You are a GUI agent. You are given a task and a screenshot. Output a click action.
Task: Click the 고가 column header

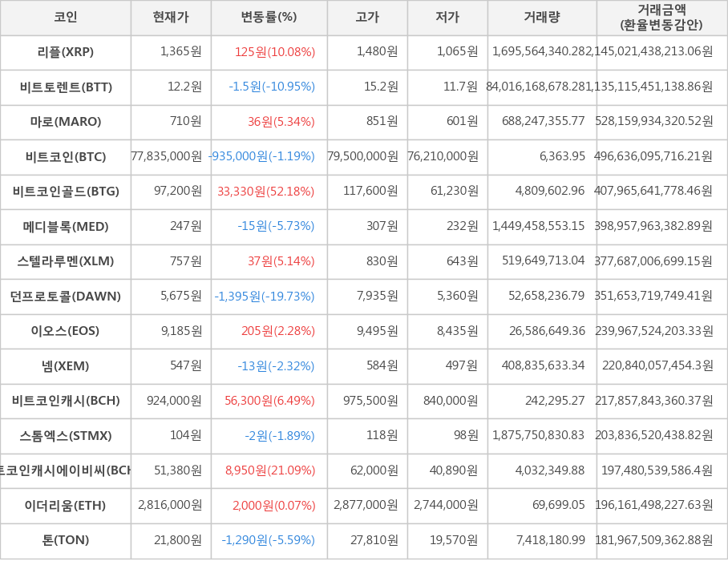click(367, 18)
